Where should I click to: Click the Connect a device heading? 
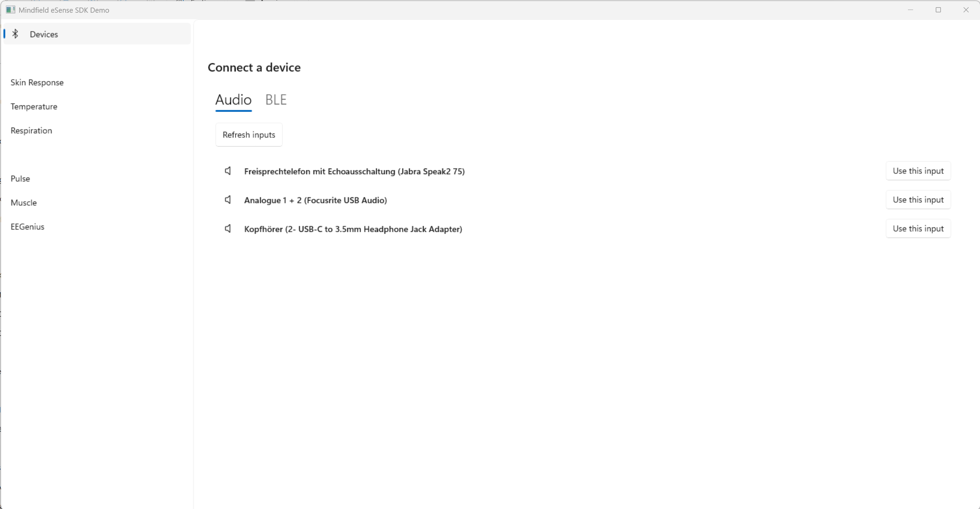pos(254,67)
